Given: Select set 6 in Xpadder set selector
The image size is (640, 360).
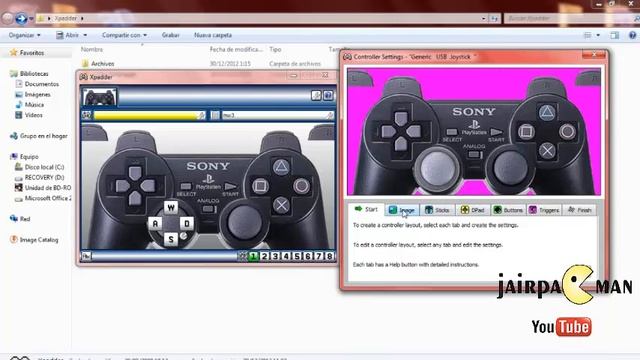Looking at the screenshot, I should click(x=308, y=256).
